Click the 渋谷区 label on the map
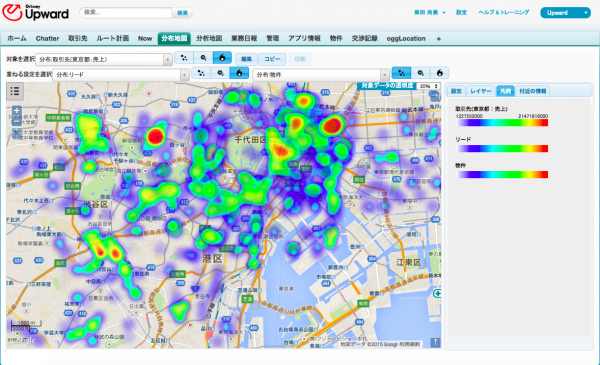 tap(96, 204)
